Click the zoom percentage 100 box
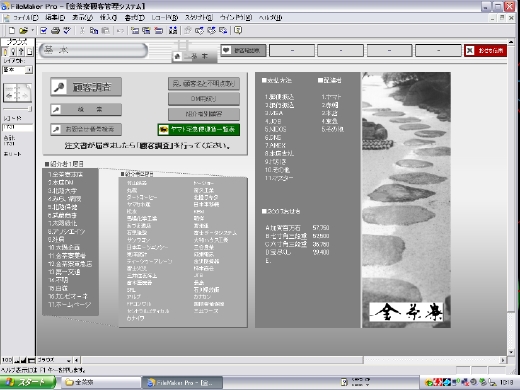The height and width of the screenshot is (390, 520). (x=7, y=360)
